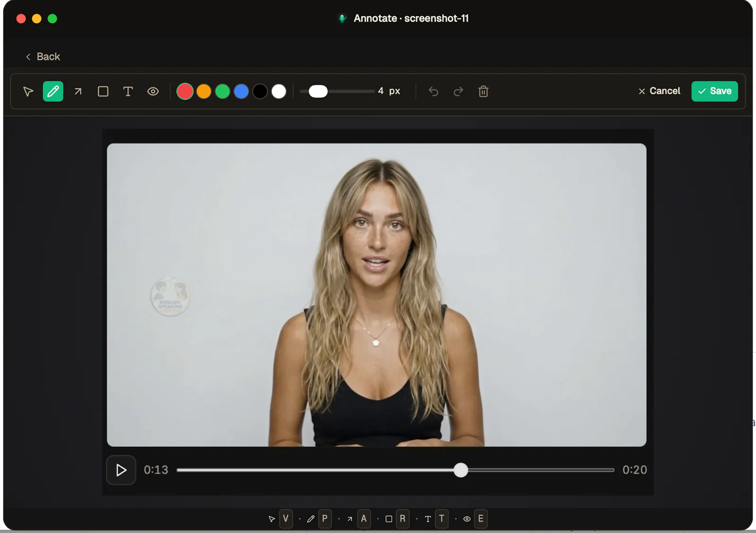The width and height of the screenshot is (756, 533).
Task: Undo the last annotation
Action: pos(433,91)
